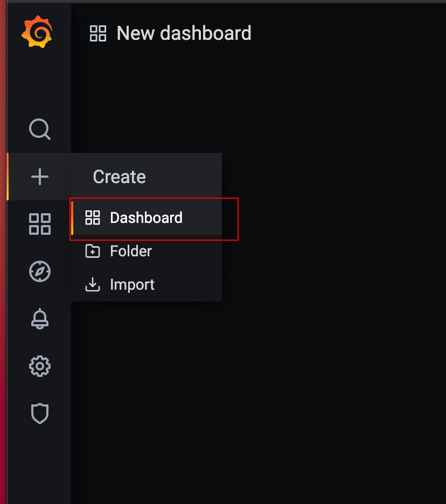Click the import download-arrow icon

(93, 284)
